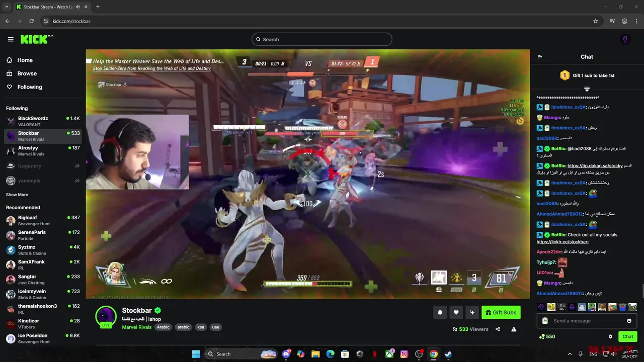Image resolution: width=644 pixels, height=362 pixels.
Task: Open recommended channel SerenaParis
Action: [x=43, y=235]
